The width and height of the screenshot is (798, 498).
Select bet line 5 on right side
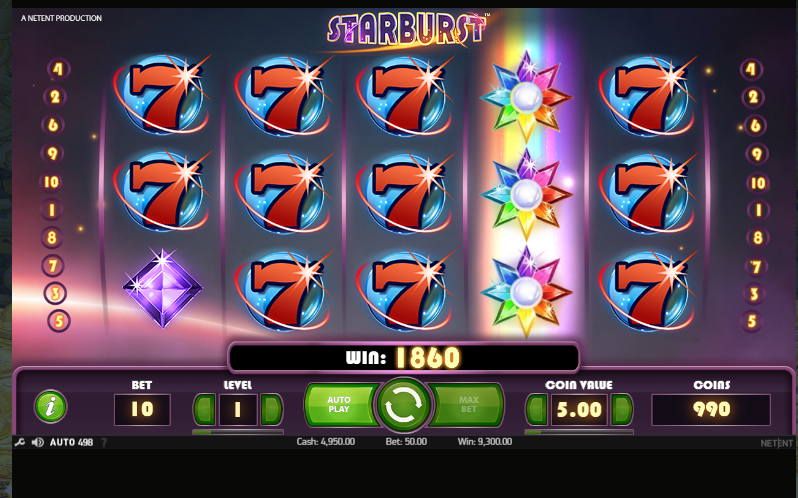point(752,321)
